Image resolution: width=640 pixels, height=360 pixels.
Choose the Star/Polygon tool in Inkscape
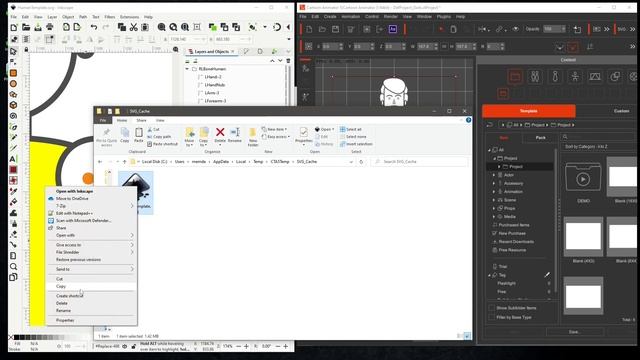(x=13, y=94)
